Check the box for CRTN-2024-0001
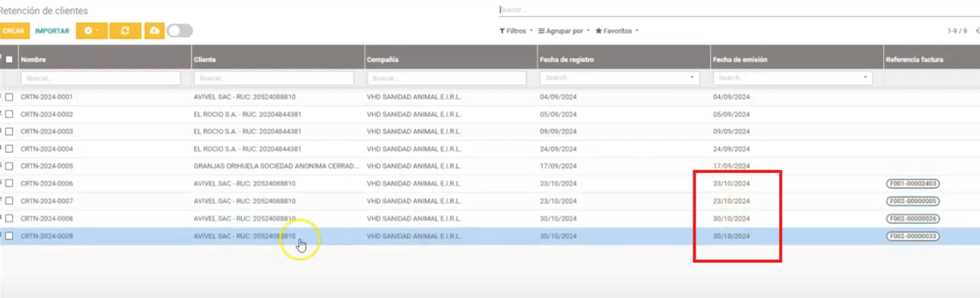The height and width of the screenshot is (298, 980). 9,97
